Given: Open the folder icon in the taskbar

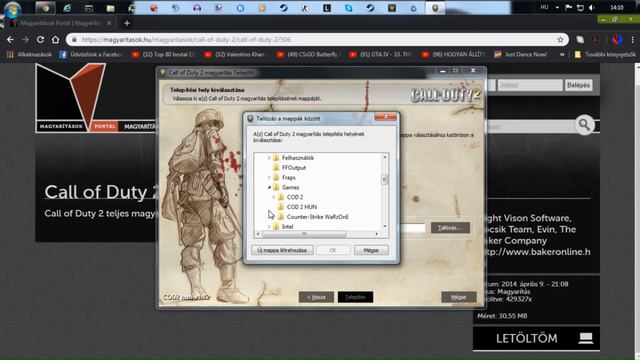Looking at the screenshot, I should [111, 8].
